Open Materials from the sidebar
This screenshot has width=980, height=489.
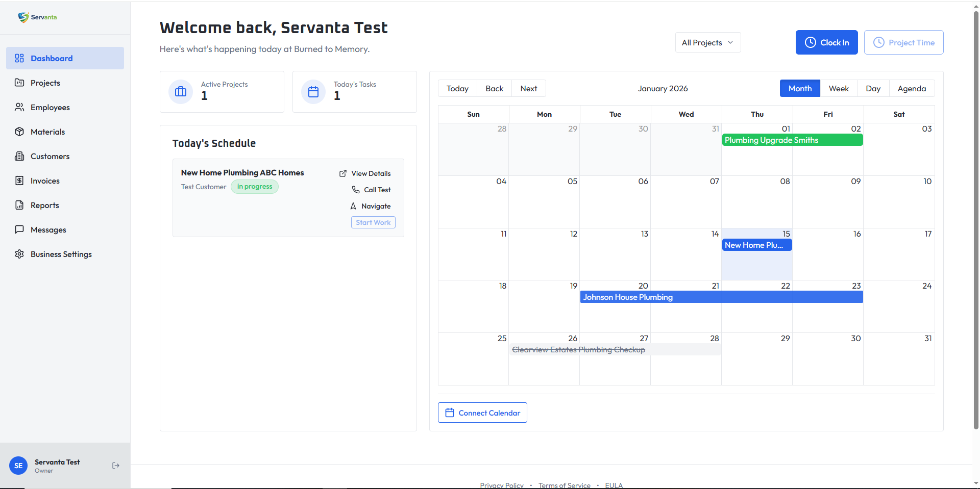click(x=19, y=132)
